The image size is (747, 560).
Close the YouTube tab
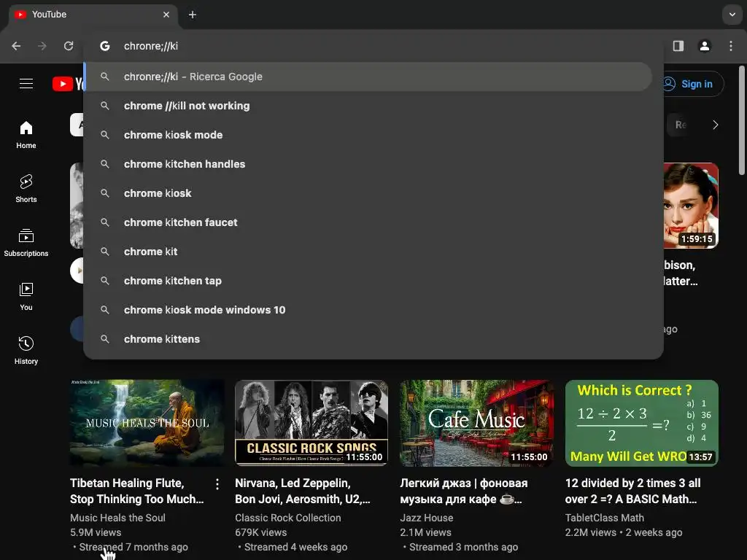tap(166, 15)
